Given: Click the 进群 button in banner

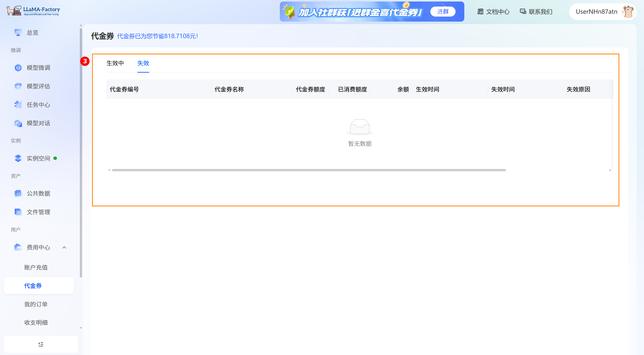Looking at the screenshot, I should click(442, 12).
